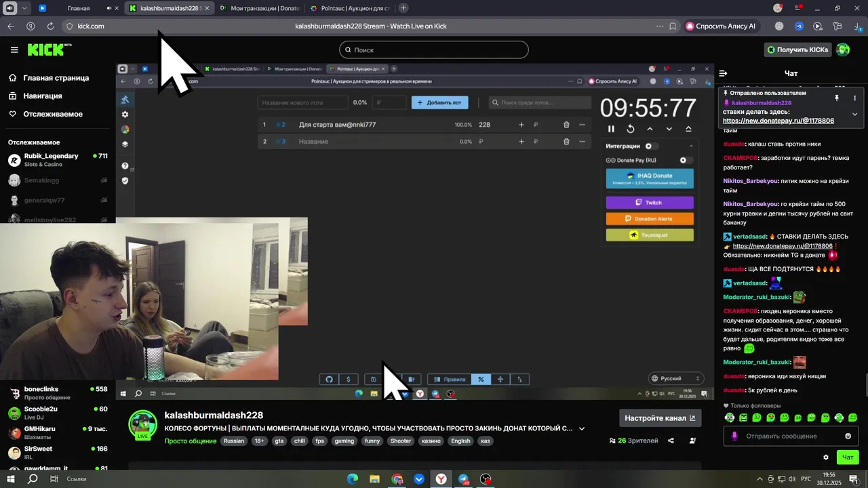
Task: Decrease timer with the down chevron
Action: coord(669,129)
